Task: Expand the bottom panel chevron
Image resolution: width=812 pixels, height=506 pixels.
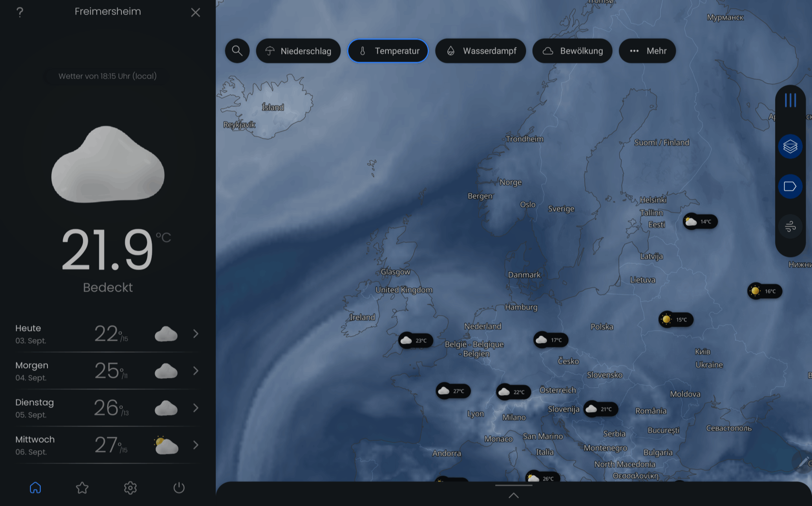Action: pyautogui.click(x=514, y=495)
